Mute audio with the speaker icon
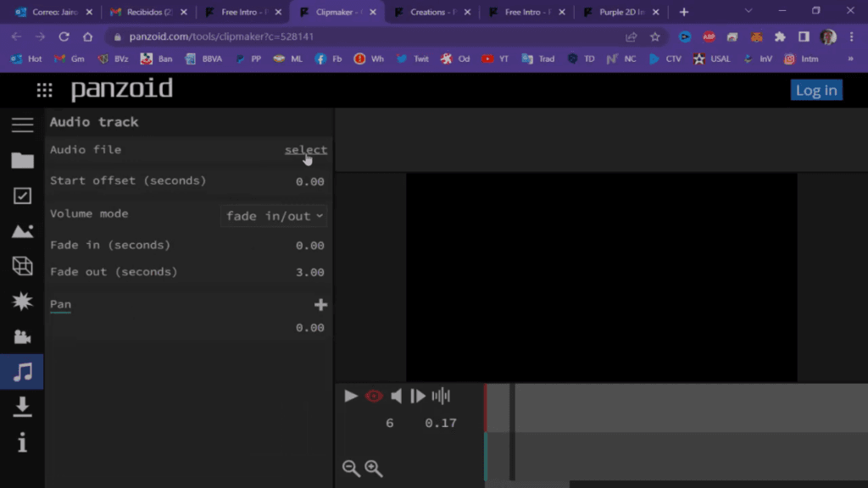 tap(396, 396)
